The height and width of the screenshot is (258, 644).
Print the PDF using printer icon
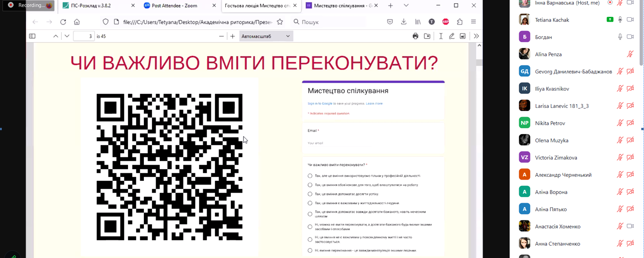(x=415, y=36)
